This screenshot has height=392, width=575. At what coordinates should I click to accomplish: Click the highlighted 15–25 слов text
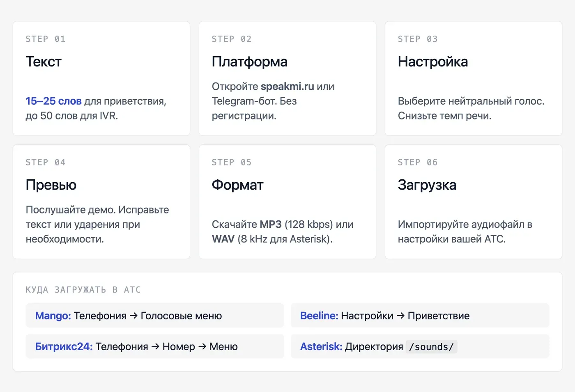[53, 101]
